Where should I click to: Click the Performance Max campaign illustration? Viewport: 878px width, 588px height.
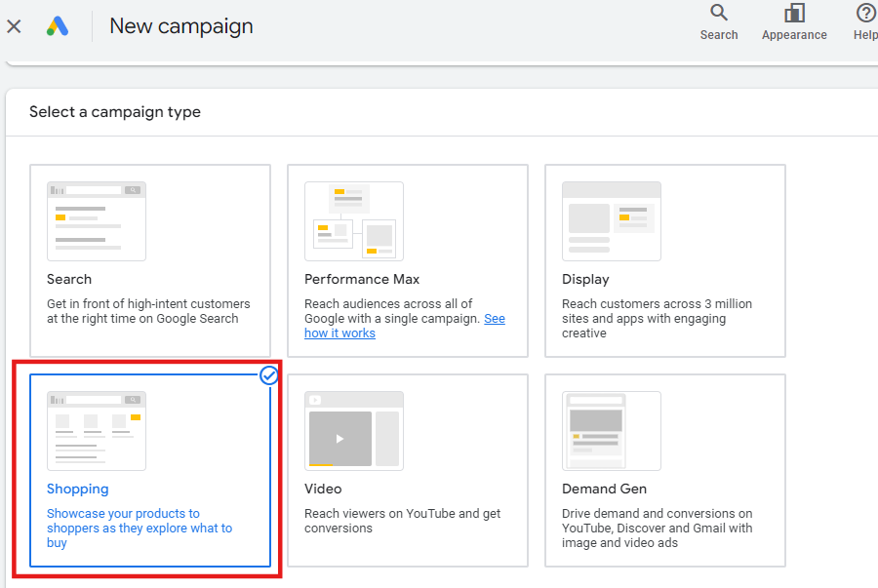tap(354, 221)
